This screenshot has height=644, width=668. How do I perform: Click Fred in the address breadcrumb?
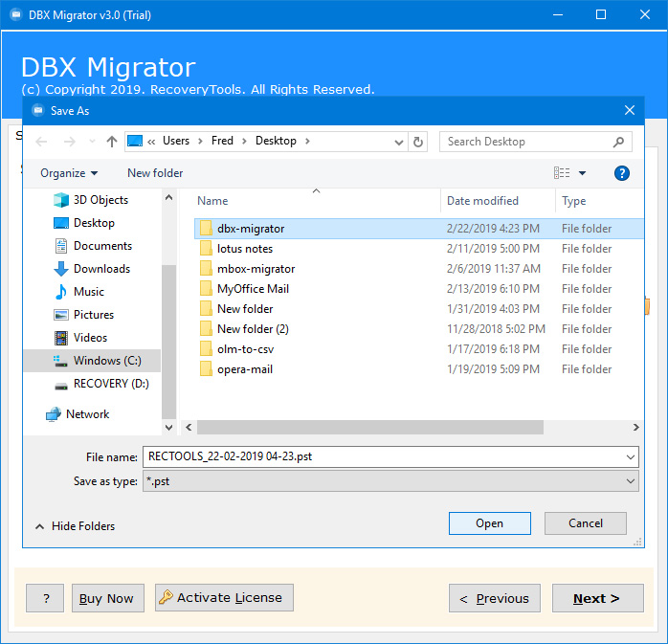(222, 141)
